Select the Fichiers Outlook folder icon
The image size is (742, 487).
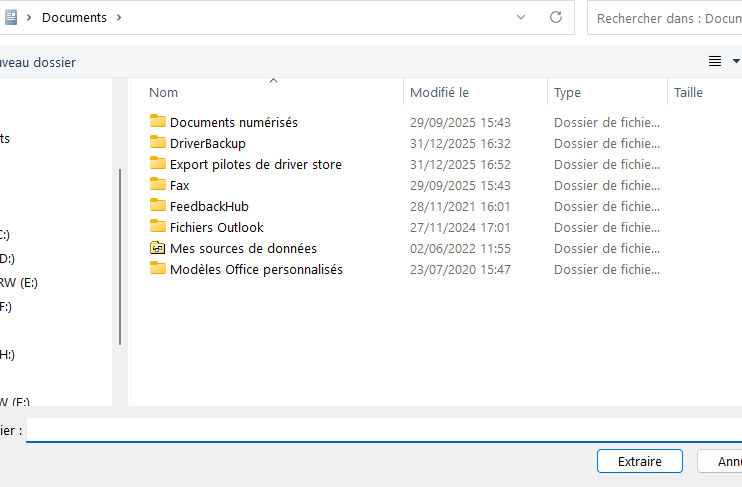click(x=158, y=226)
